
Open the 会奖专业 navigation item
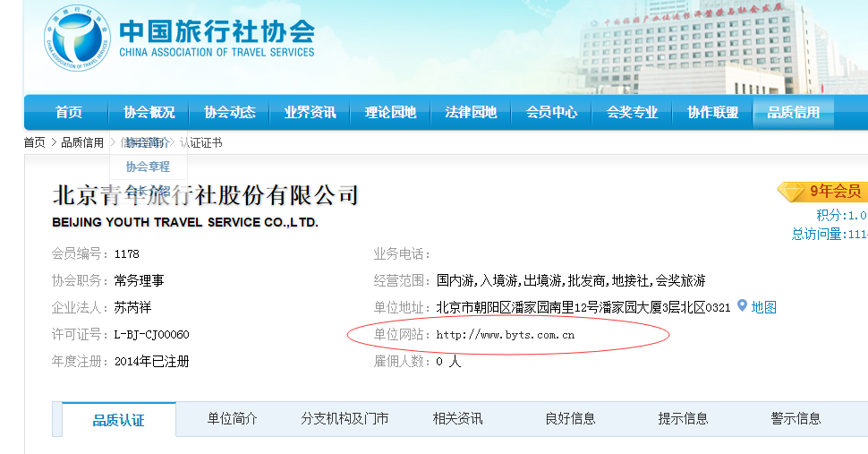click(633, 112)
